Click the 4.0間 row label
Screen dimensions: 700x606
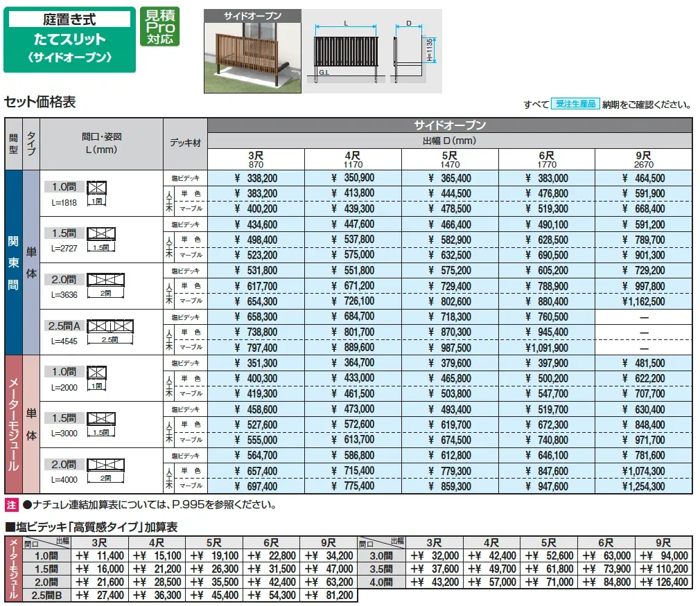click(x=381, y=582)
